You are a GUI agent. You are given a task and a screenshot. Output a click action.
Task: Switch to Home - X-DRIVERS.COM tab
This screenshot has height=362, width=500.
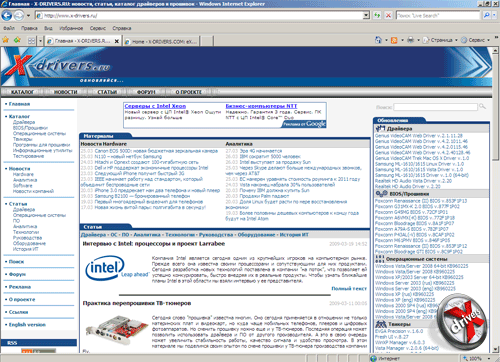pos(161,42)
